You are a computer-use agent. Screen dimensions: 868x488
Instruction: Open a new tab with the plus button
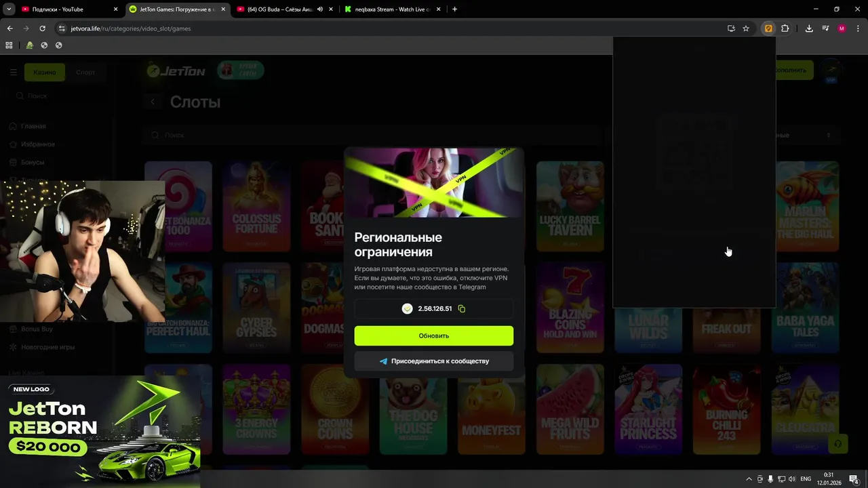(x=454, y=9)
